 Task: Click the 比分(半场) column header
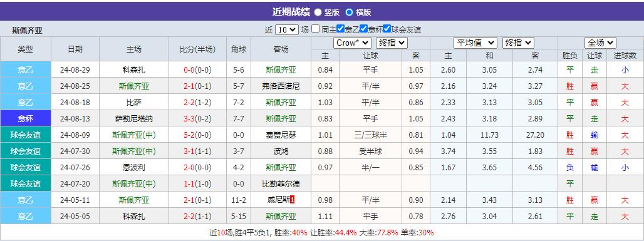[x=197, y=49]
